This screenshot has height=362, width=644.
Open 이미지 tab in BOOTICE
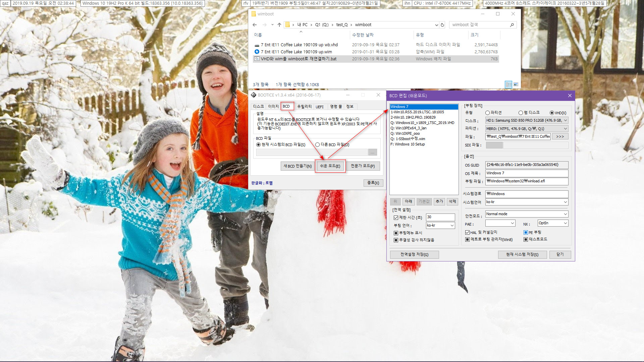pyautogui.click(x=272, y=106)
